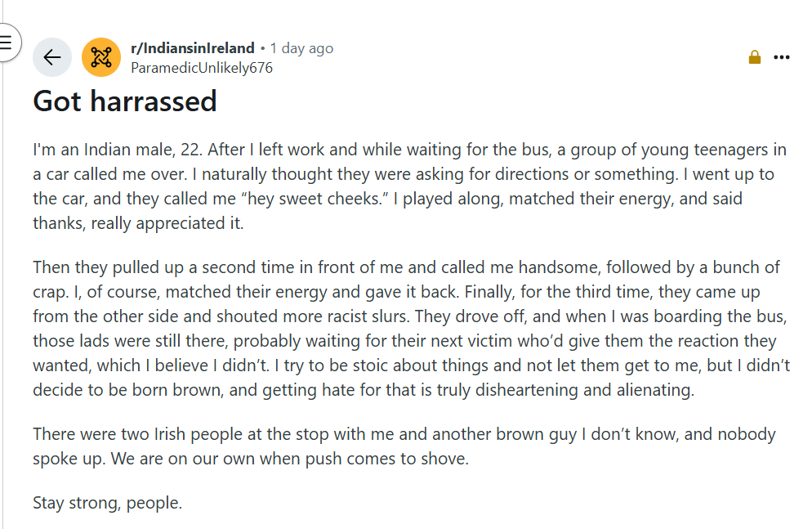Open the sidebar hamburger menu
Viewport: 812px width, 529px height.
(x=7, y=42)
